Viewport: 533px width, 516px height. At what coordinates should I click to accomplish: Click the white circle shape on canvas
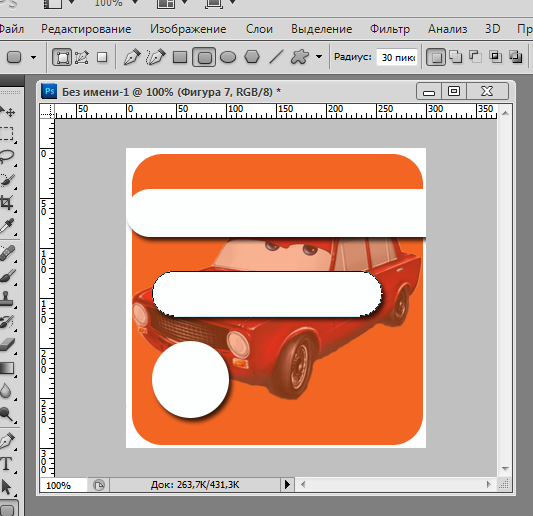[x=190, y=379]
